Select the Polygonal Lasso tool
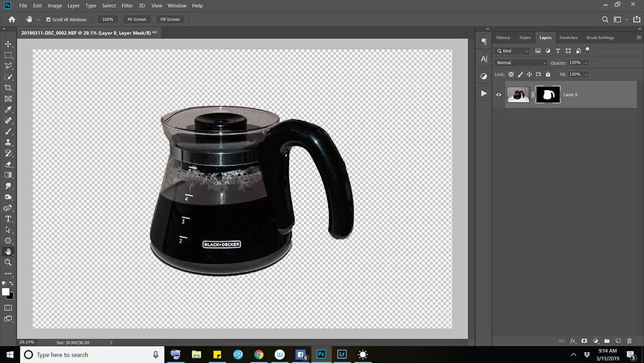The image size is (644, 363). pos(8,66)
